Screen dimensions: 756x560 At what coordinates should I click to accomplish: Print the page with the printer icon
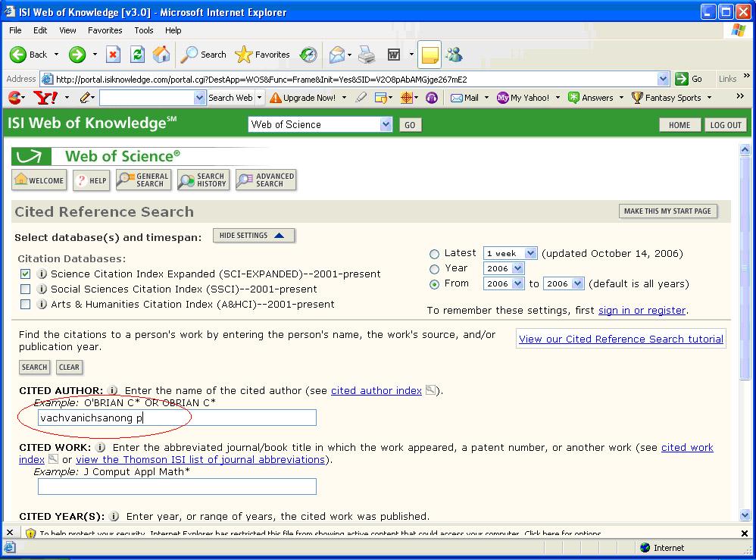[x=367, y=55]
